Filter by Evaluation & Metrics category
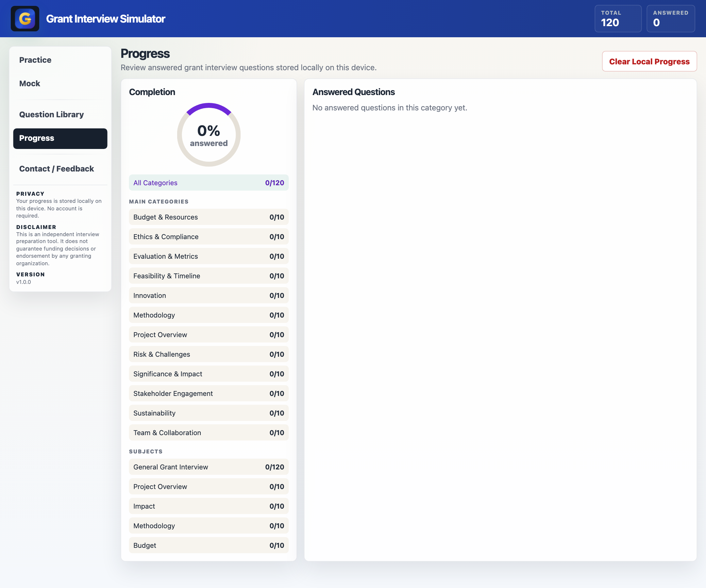This screenshot has height=588, width=706. tap(209, 256)
